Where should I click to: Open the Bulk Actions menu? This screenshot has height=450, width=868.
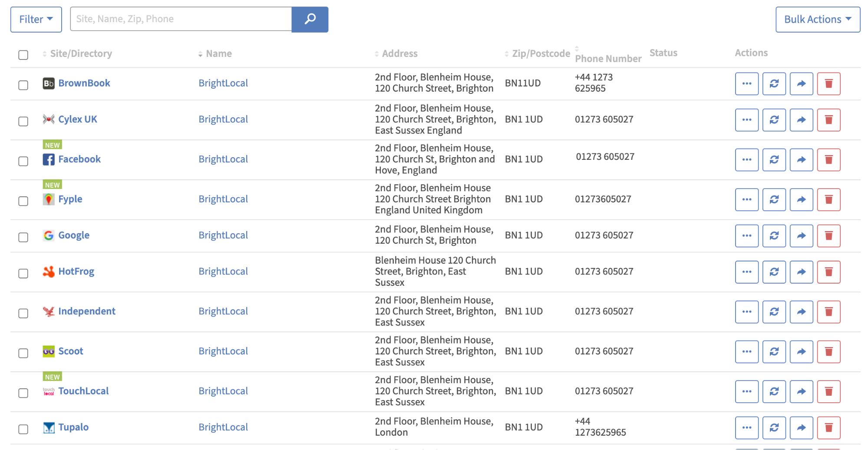(817, 19)
